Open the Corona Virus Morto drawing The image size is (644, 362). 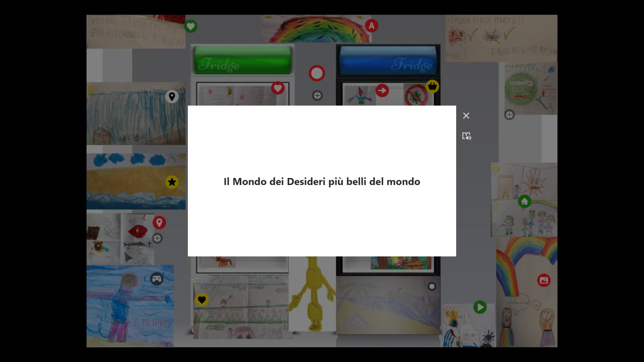tap(501, 38)
